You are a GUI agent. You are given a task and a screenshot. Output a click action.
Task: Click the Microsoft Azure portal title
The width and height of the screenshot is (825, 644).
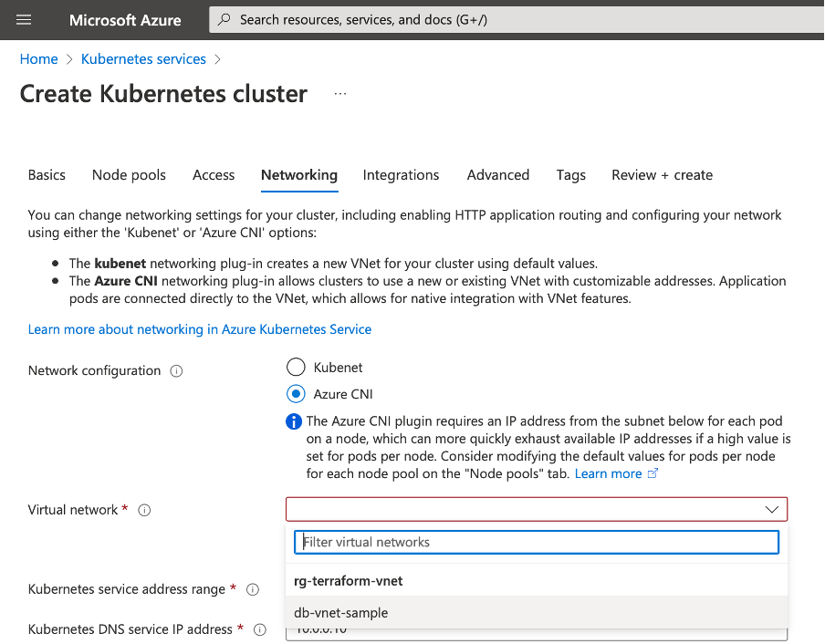pos(125,20)
